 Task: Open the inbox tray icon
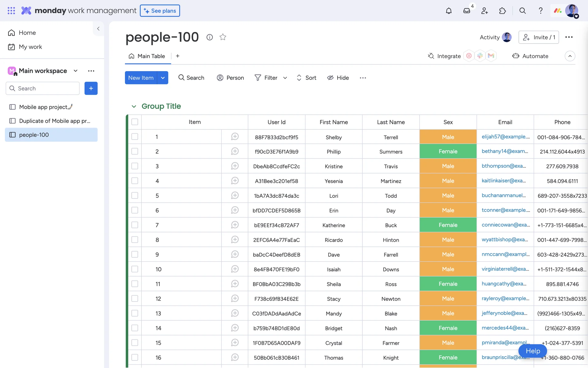click(x=466, y=11)
